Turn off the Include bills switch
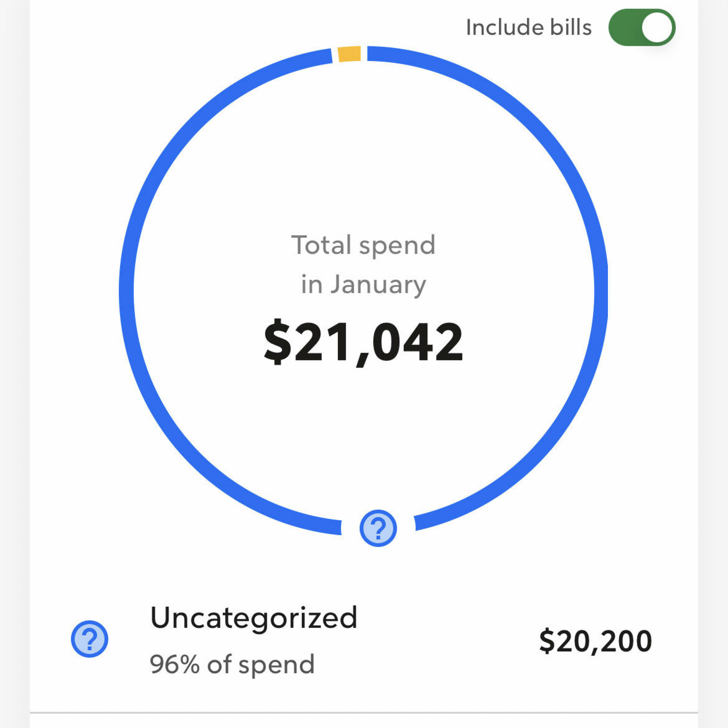Image resolution: width=728 pixels, height=728 pixels. pos(641,27)
